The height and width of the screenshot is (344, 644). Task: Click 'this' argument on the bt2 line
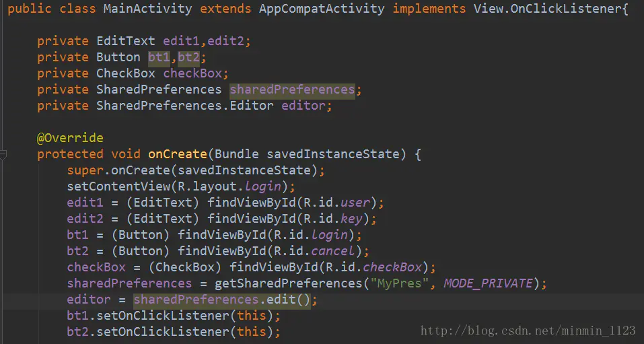[252, 332]
